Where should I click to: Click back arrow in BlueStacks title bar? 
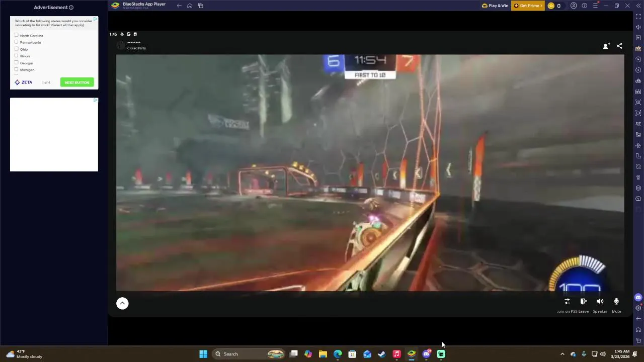coord(179,6)
